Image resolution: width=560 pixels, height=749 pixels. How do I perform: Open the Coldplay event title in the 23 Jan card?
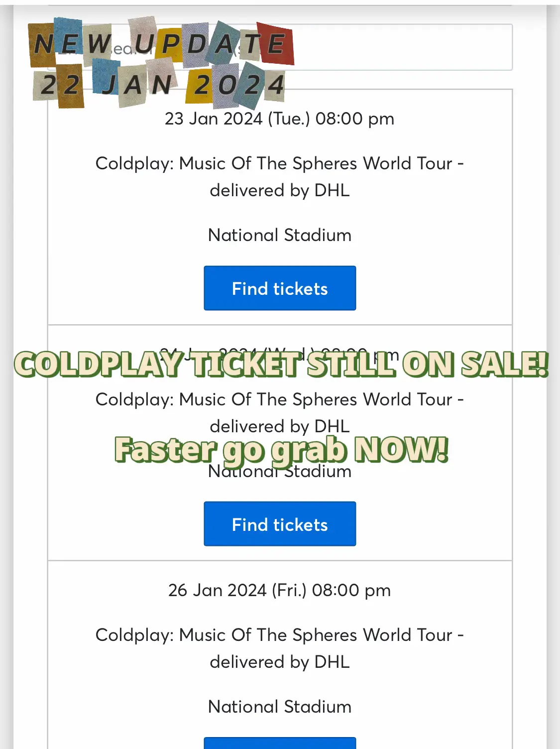click(280, 177)
